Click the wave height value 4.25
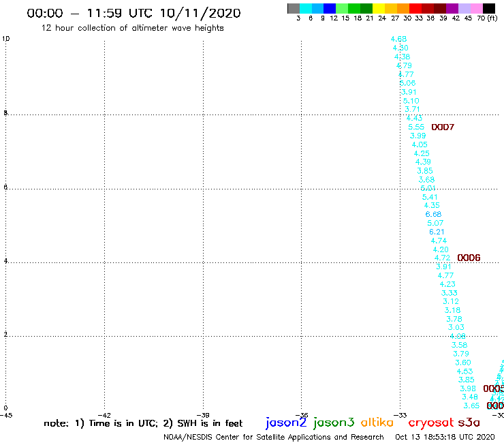 [x=422, y=153]
